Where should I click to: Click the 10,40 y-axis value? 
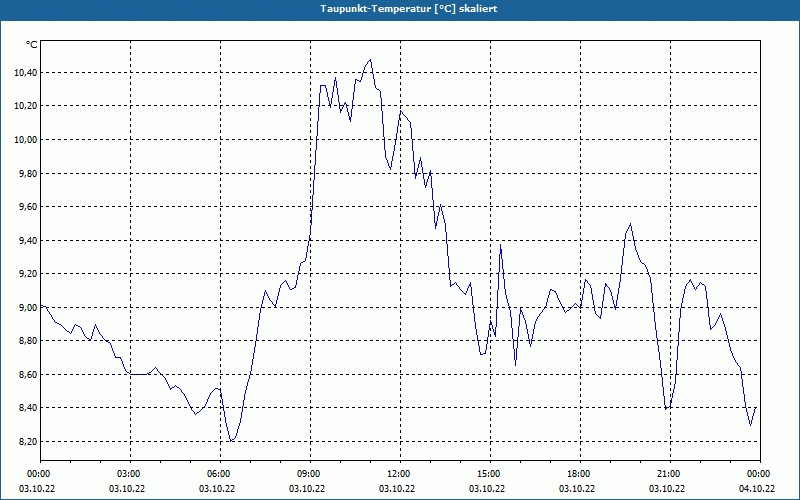[26, 73]
